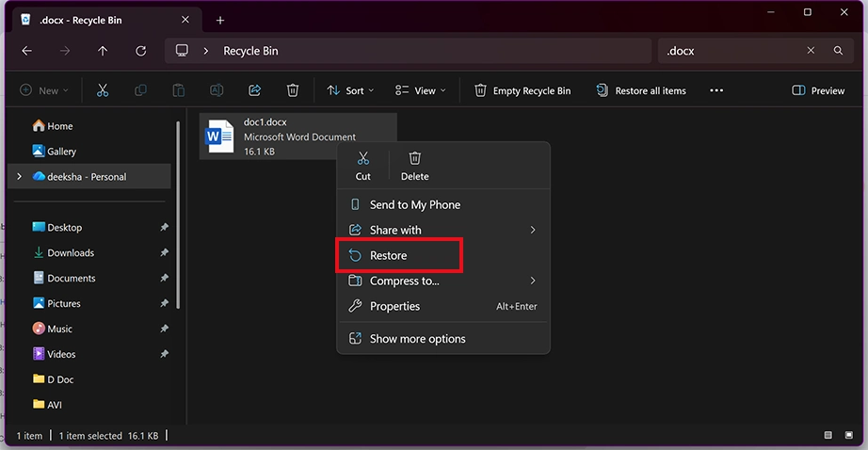Add a new tab with the plus button
868x450 pixels.
click(219, 21)
